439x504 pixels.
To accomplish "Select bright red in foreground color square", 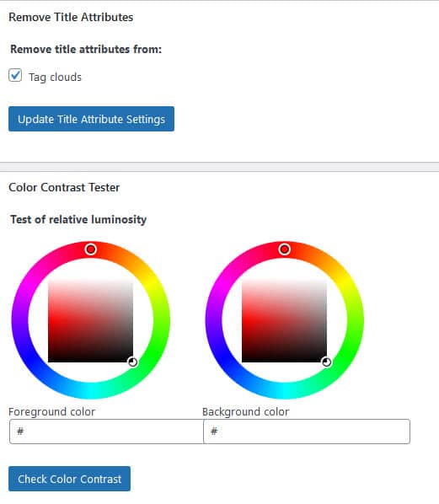I will [50, 321].
